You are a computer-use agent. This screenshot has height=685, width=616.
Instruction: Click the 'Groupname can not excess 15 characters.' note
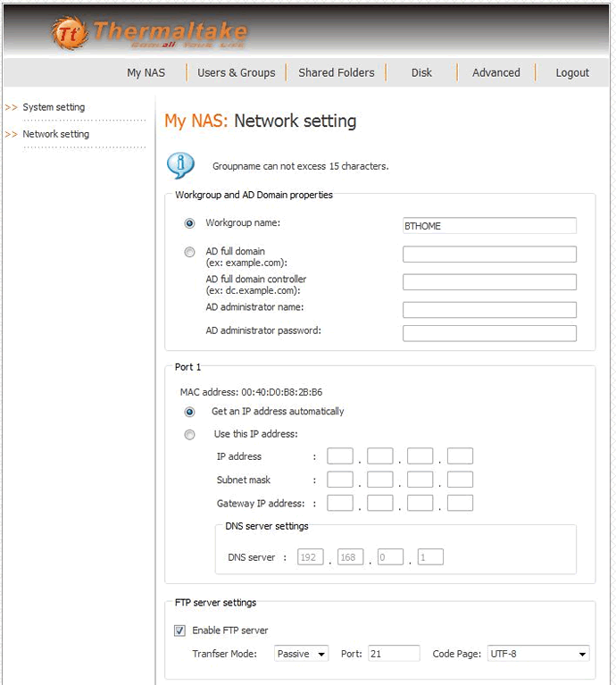300,166
